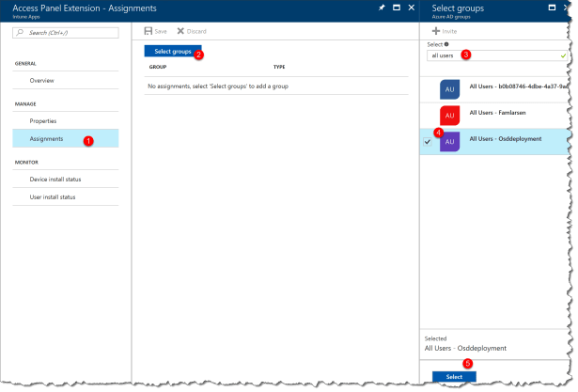Click the Save button label
578x392 pixels.
pos(161,31)
